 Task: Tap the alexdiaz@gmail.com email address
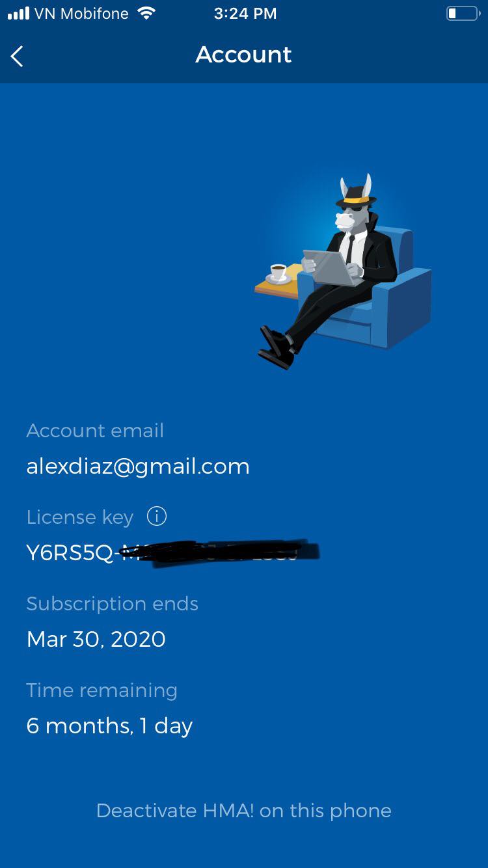pyautogui.click(x=138, y=466)
